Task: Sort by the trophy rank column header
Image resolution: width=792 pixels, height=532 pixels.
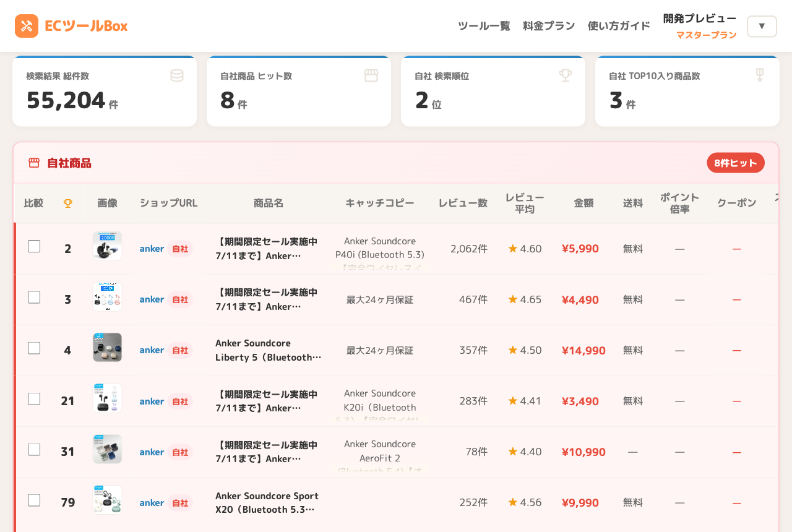Action: [68, 203]
